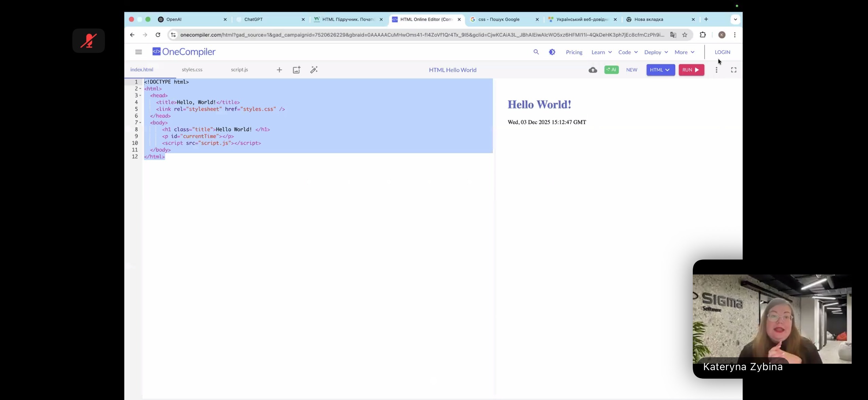Click the browser address bar
Image resolution: width=868 pixels, height=400 pixels.
click(x=421, y=35)
